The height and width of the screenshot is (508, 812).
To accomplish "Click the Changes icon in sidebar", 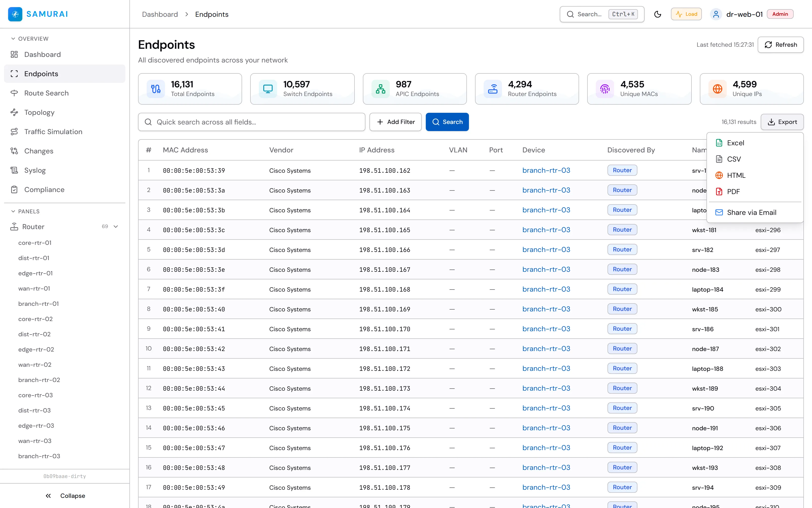I will 14,151.
